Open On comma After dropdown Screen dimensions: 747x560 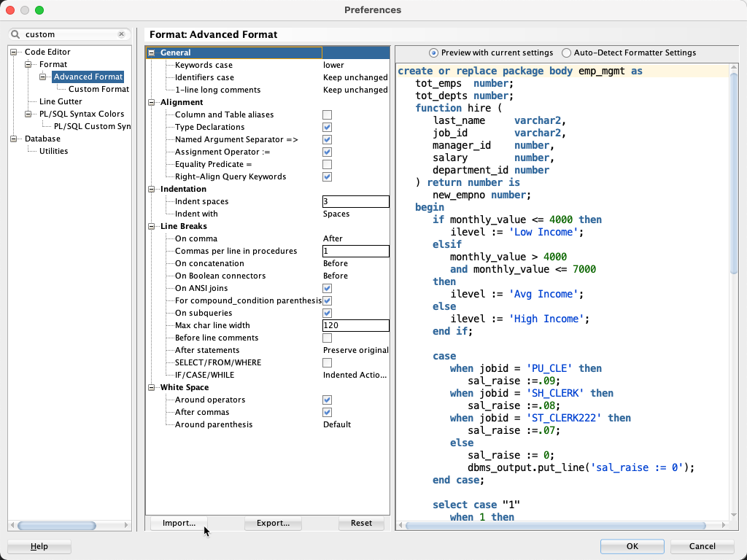(x=355, y=238)
